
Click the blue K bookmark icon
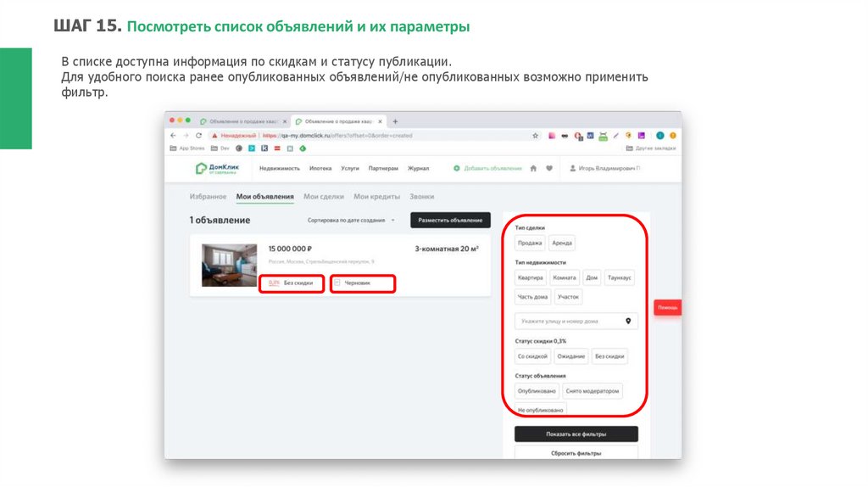click(264, 148)
